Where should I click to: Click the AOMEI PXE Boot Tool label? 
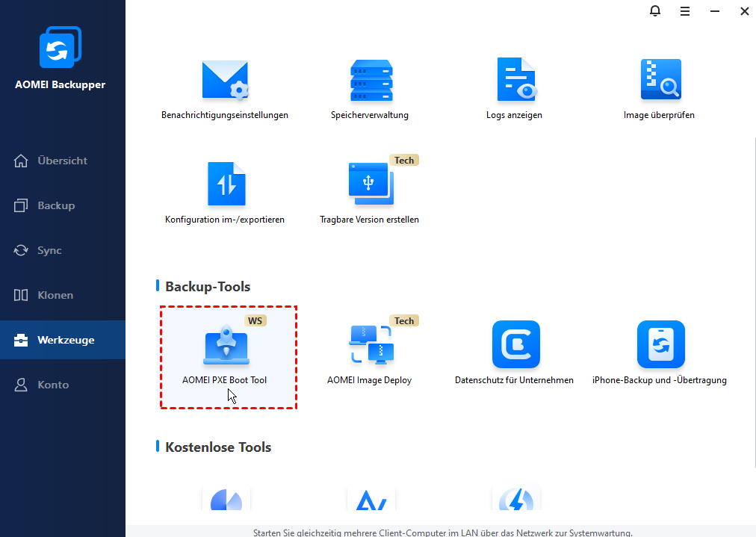tap(225, 380)
